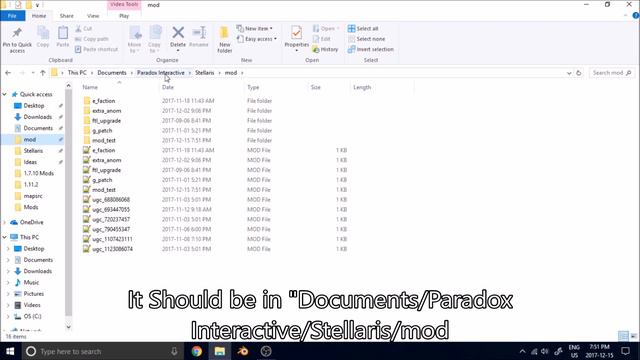
Task: Create a New folder via ribbon icon
Action: [224, 33]
